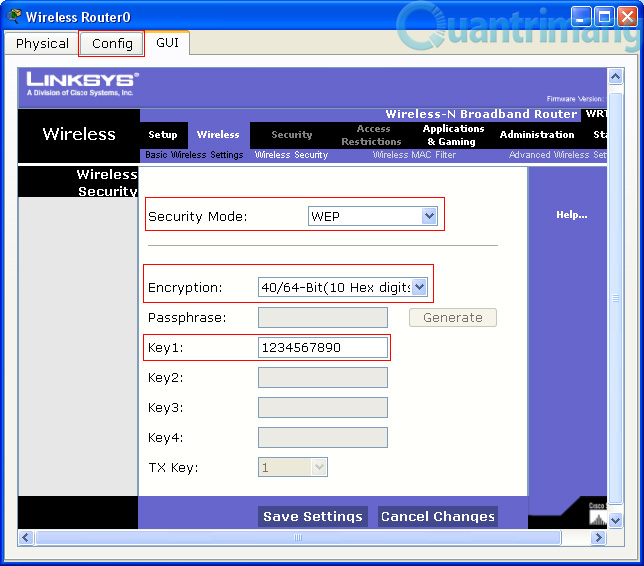Viewport: 644px width, 566px height.
Task: Click the Key1 input field
Action: click(322, 348)
